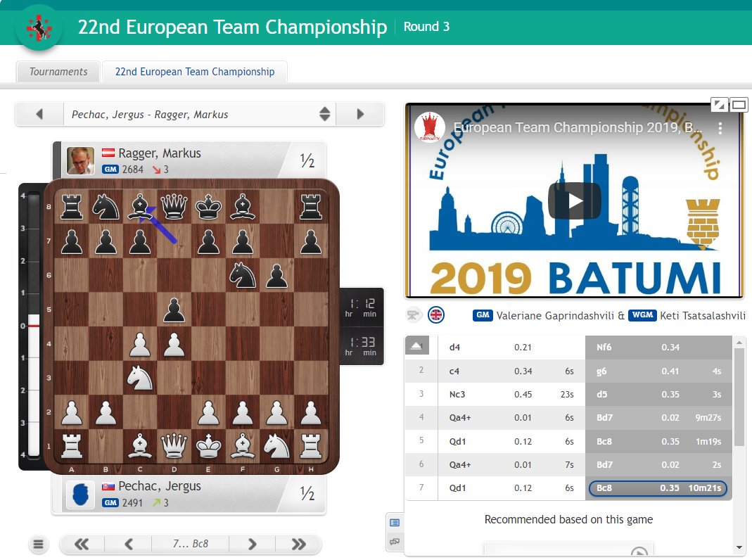Click Ragger, Markus player photo
This screenshot has width=752, height=560.
point(81,160)
